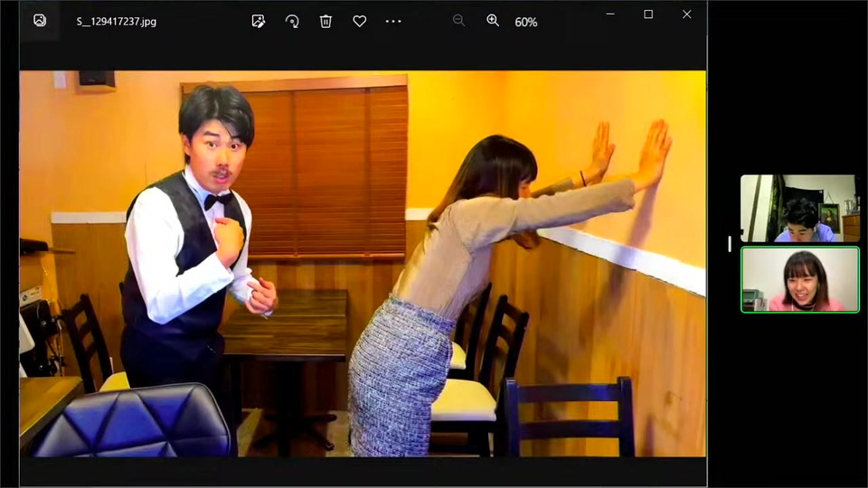Viewport: 868px width, 488px height.
Task: Zoom in using the plus magnifier
Action: pos(493,21)
